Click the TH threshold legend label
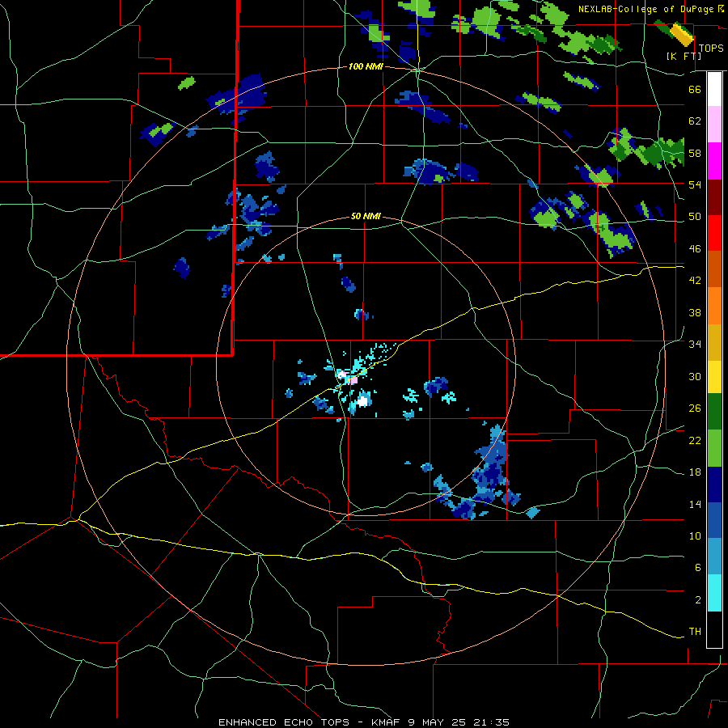Viewport: 728px width, 728px height. (695, 632)
